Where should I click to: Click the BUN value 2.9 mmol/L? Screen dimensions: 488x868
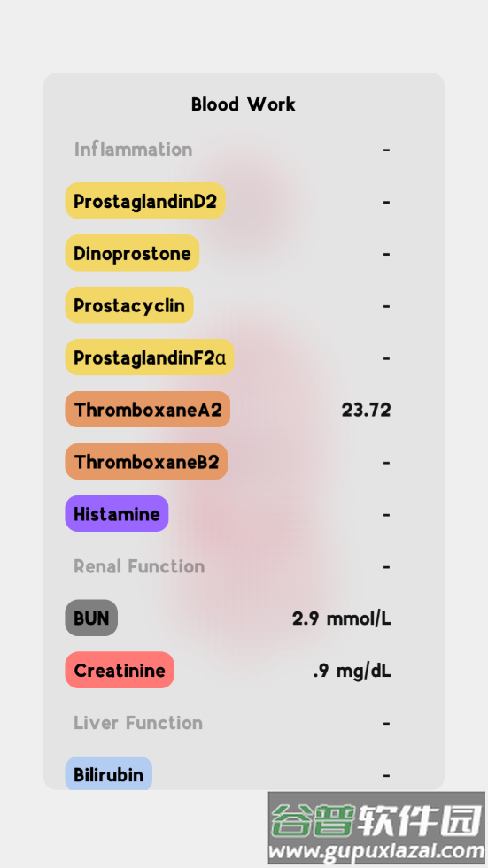coord(342,618)
